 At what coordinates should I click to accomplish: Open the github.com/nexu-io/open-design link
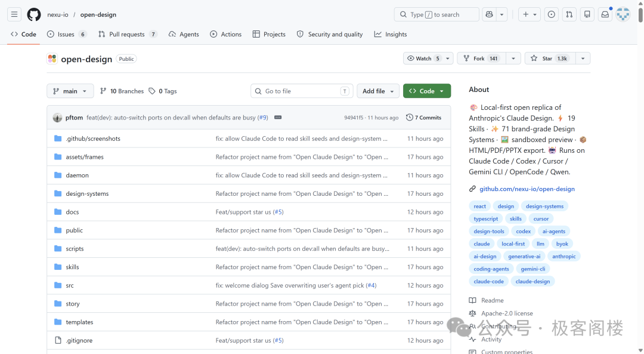coord(527,189)
